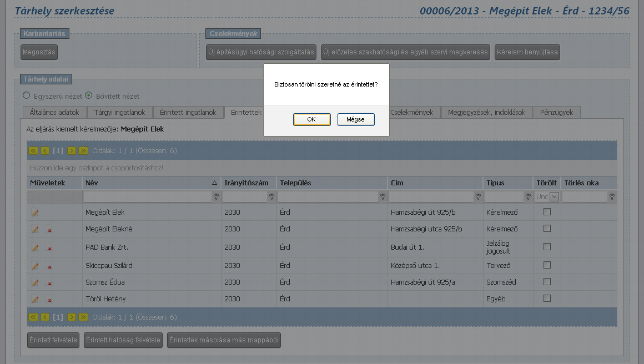Go to last page in bottom pager
644x364 pixels.
[83, 317]
